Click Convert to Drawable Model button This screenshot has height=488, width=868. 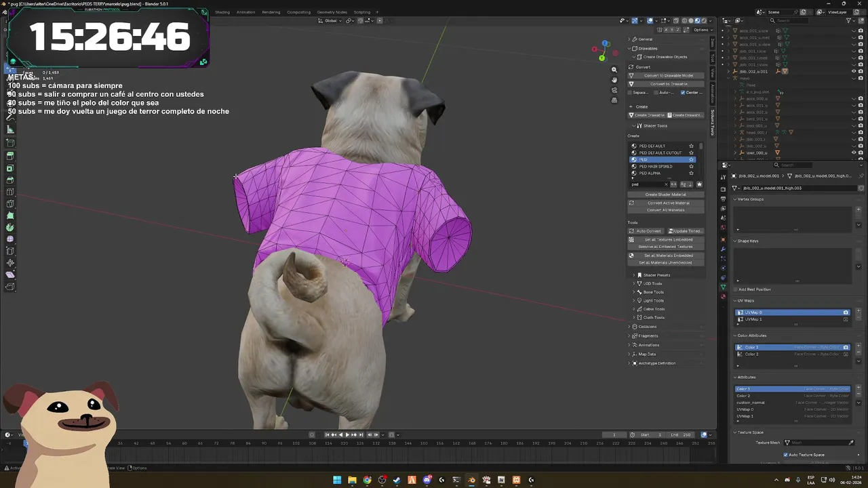666,75
